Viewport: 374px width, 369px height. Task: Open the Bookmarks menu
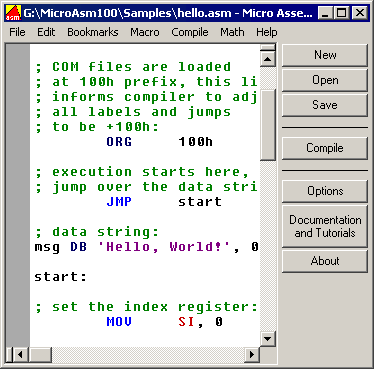(93, 32)
